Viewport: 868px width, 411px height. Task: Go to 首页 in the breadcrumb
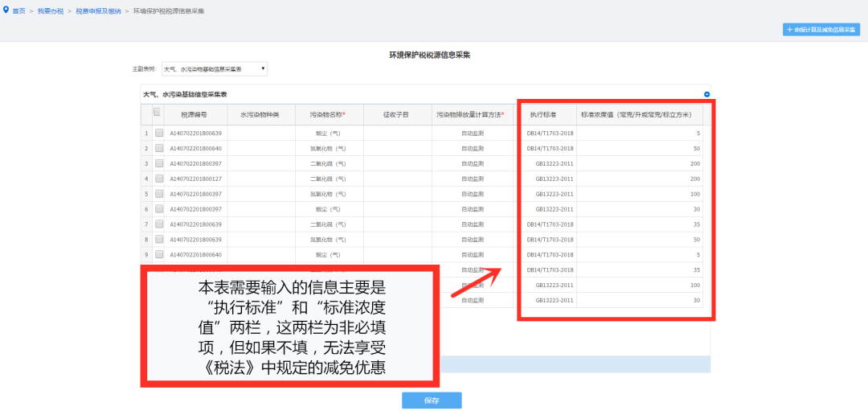coord(18,11)
